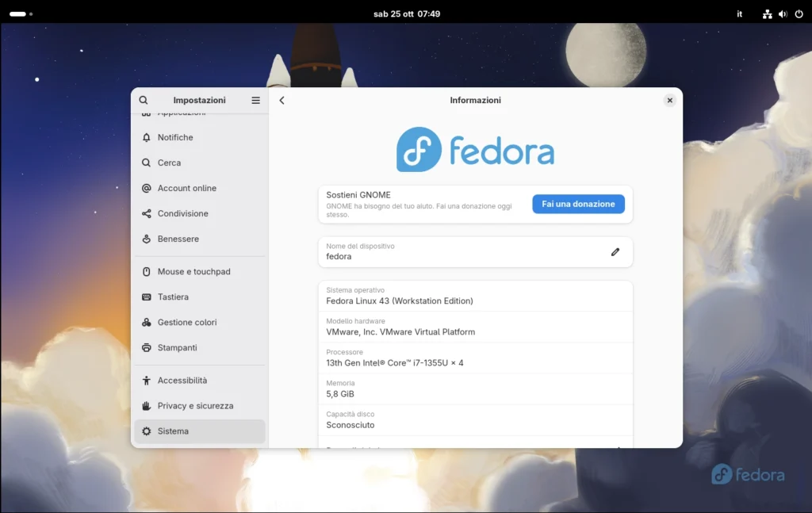Open the hamburger menu in Impostazioni
This screenshot has width=812, height=513.
coord(255,100)
